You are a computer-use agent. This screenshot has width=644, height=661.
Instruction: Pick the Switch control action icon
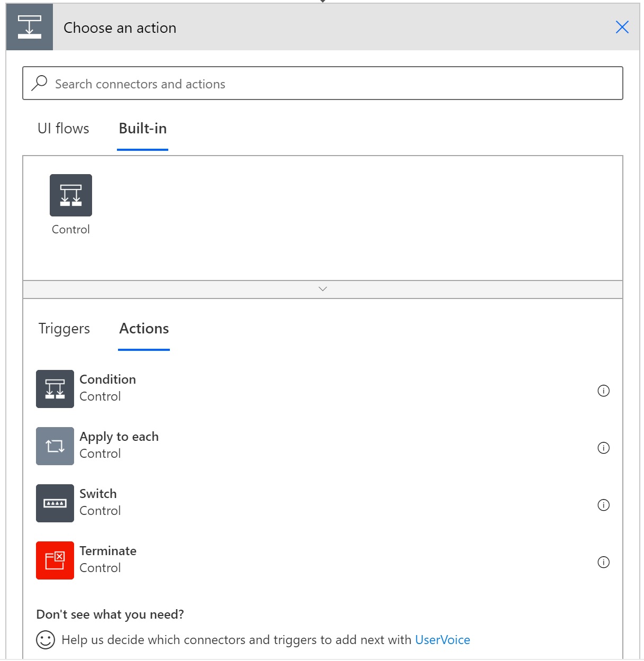coord(55,503)
